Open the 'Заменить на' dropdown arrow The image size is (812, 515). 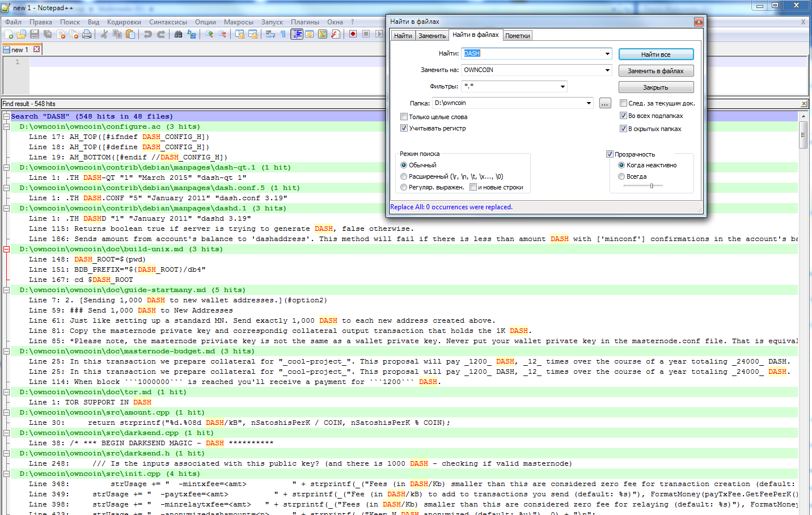coord(607,70)
